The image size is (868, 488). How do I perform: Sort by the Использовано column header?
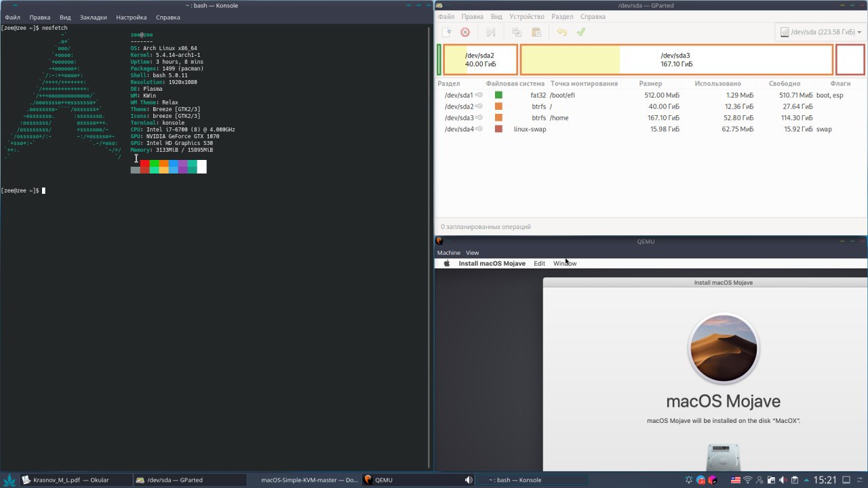(717, 83)
